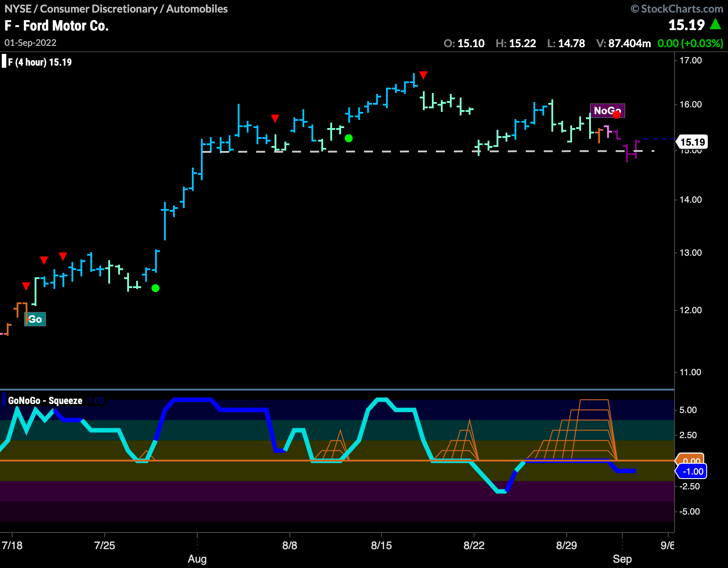Image resolution: width=728 pixels, height=568 pixels.
Task: Click the green up-arrow next to 15.19
Action: pos(715,24)
